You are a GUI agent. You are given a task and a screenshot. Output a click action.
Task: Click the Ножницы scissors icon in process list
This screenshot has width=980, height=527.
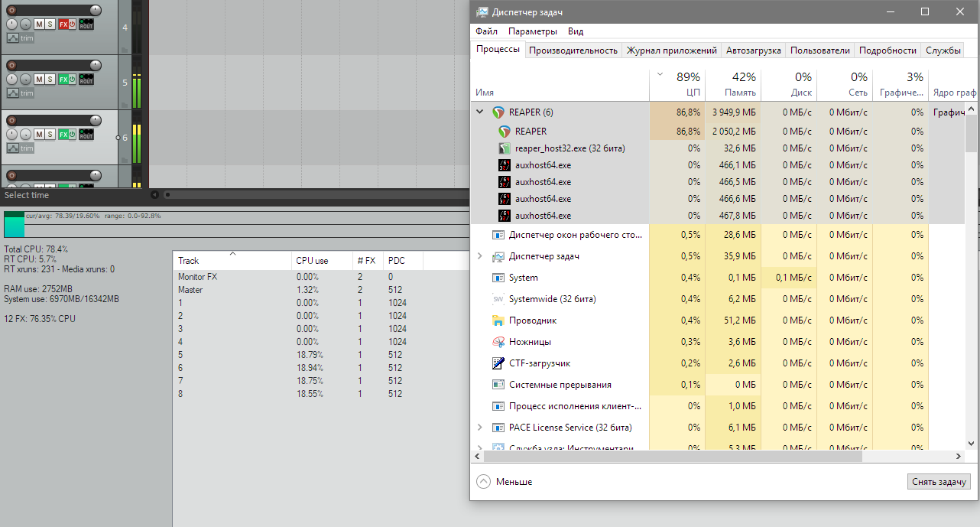[498, 342]
